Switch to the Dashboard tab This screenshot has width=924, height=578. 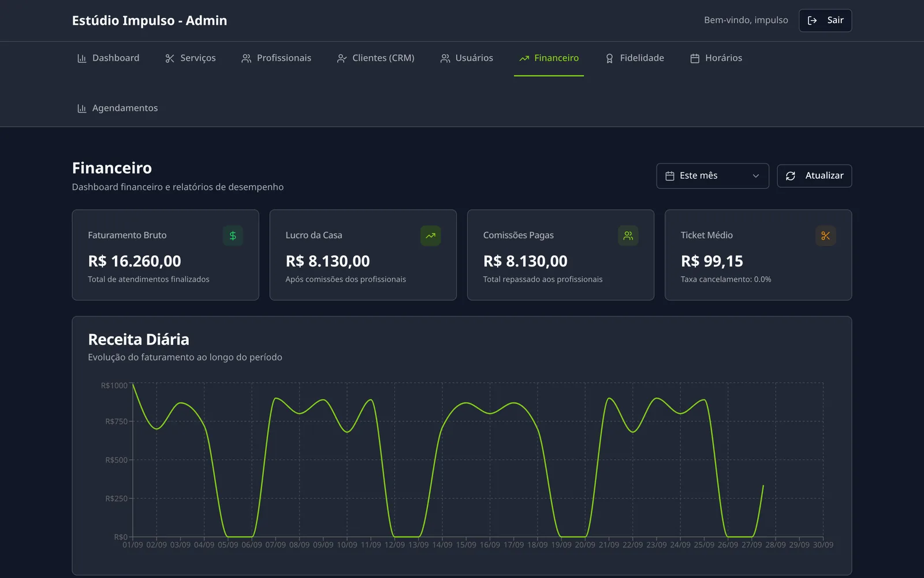[x=108, y=58]
